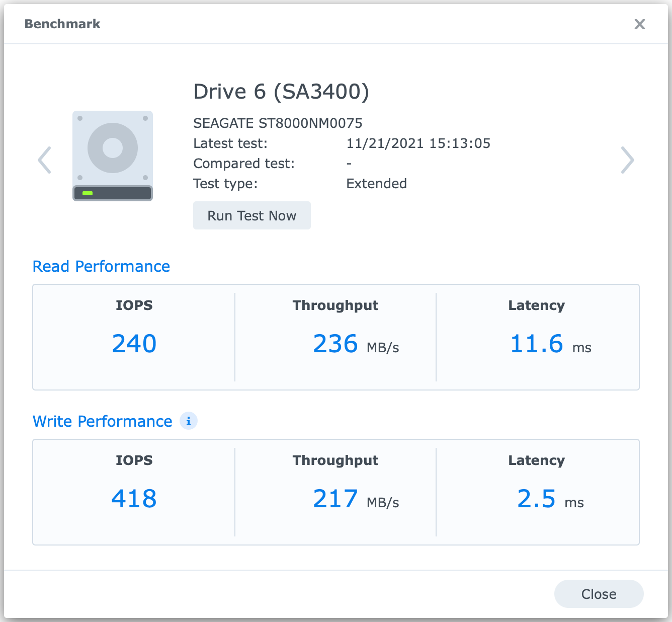Screen dimensions: 672x622
Task: Click the read IOPS value 240
Action: point(134,344)
